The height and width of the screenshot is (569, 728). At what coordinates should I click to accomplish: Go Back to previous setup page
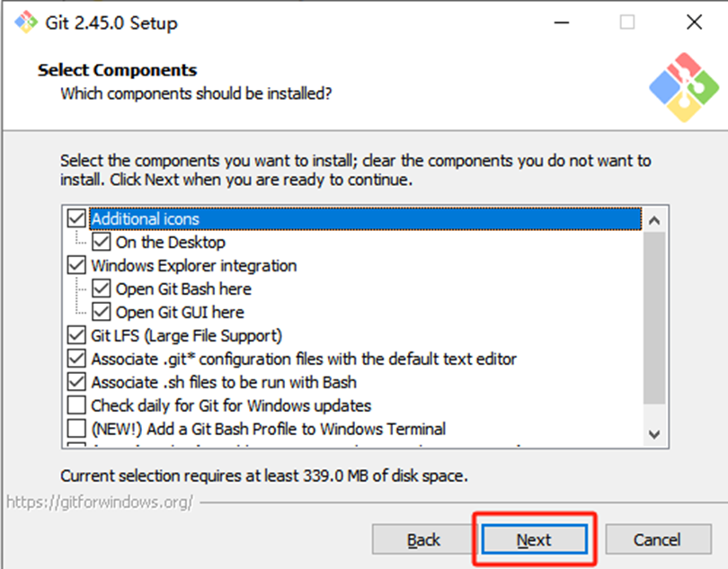coord(423,539)
